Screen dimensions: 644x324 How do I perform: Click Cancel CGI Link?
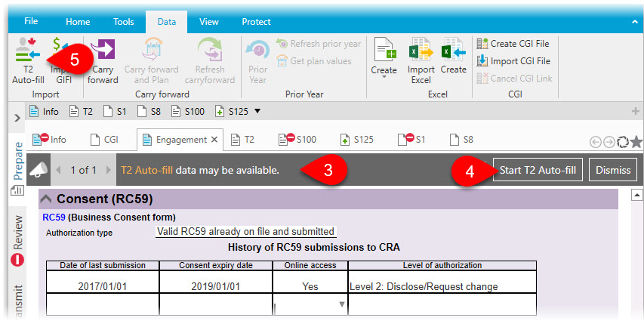pos(515,78)
